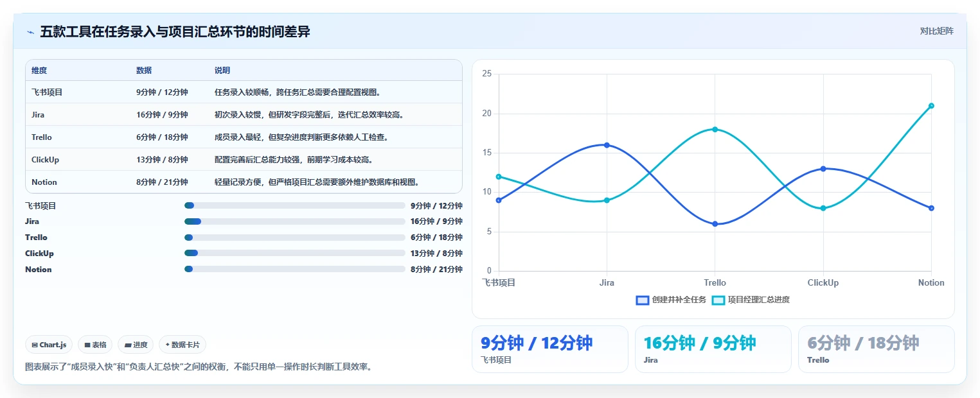This screenshot has width=980, height=398.
Task: Open the 6分钟 / 18分钟 Trello data card
Action: pyautogui.click(x=877, y=349)
